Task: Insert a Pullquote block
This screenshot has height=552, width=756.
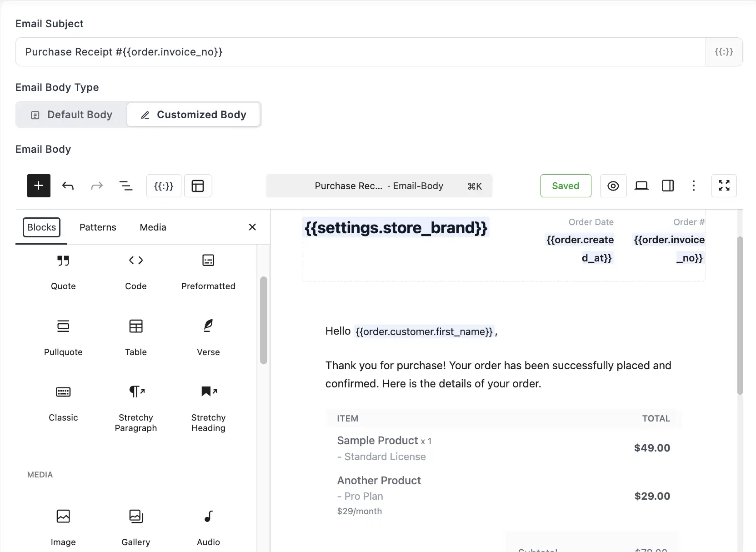Action: point(63,337)
